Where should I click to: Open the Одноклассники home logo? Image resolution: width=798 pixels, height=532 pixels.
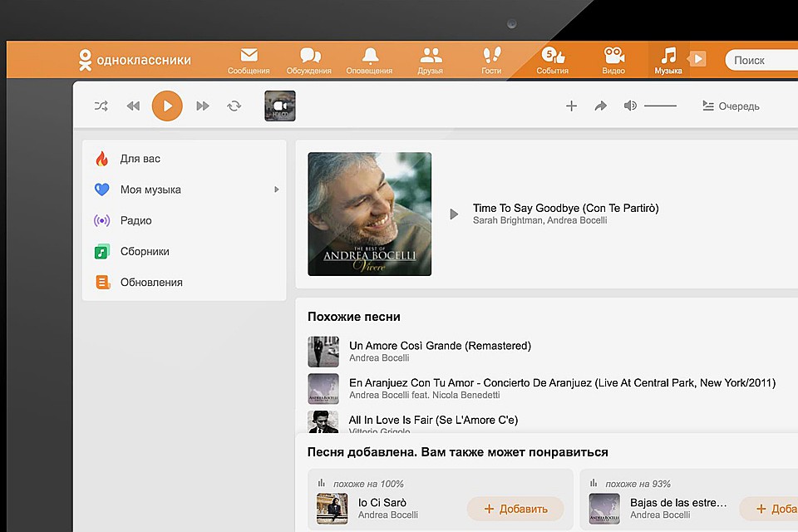(135, 60)
